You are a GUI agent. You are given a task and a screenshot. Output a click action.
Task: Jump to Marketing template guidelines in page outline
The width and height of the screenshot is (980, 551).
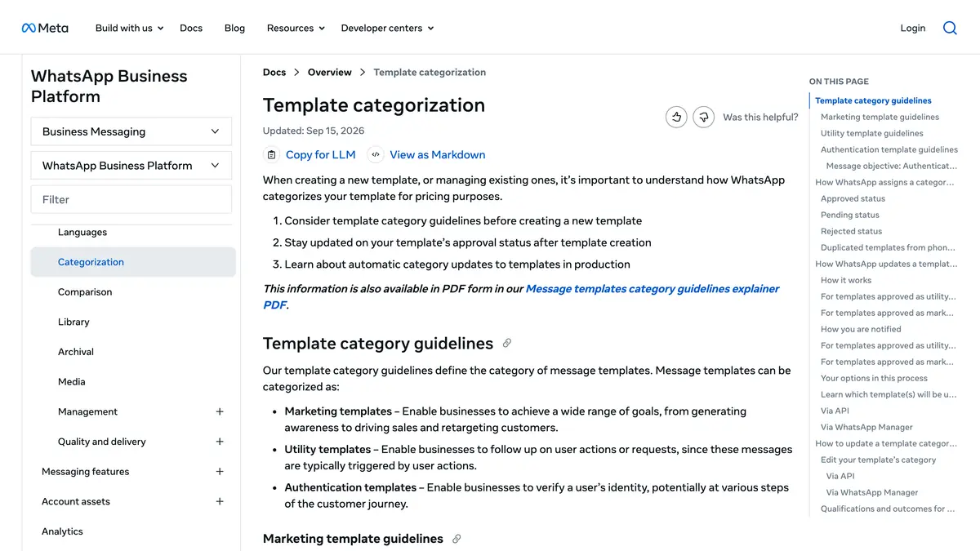(x=880, y=117)
